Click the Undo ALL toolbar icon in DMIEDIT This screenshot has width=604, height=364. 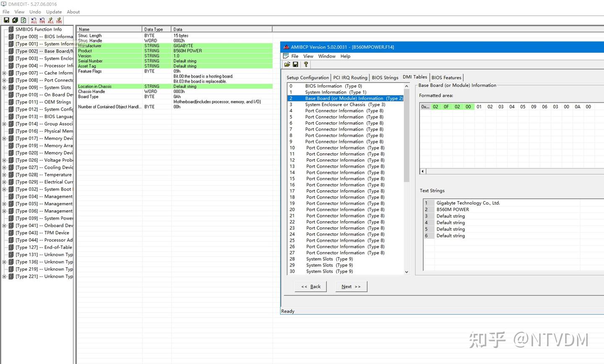(34, 20)
